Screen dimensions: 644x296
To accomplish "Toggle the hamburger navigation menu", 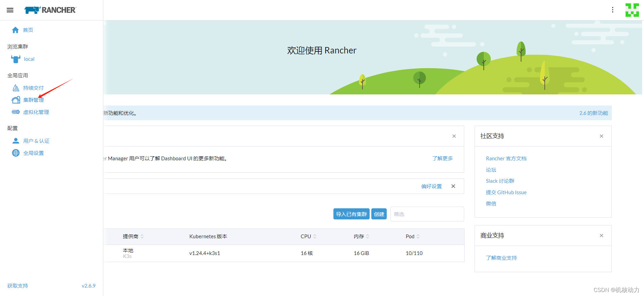I will 10,10.
